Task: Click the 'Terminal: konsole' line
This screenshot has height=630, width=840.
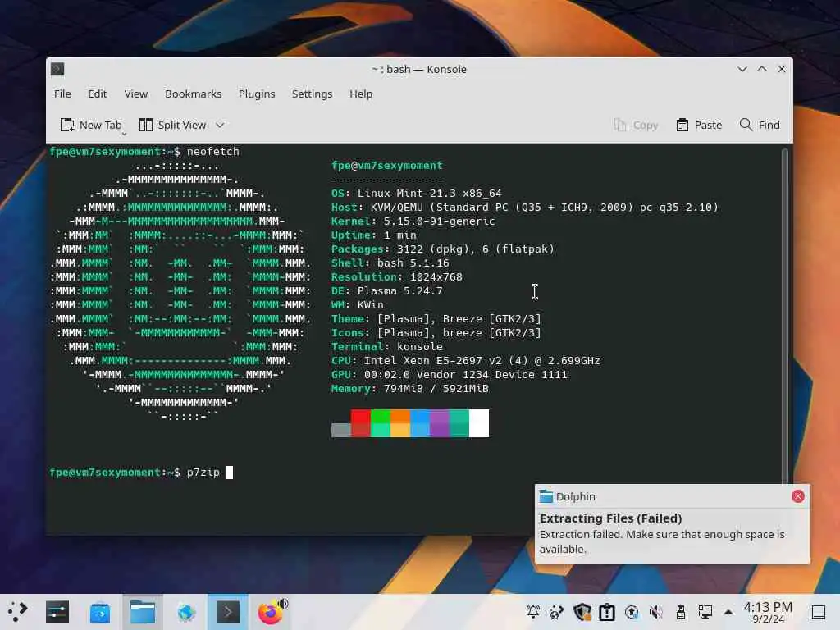Action: coord(387,347)
